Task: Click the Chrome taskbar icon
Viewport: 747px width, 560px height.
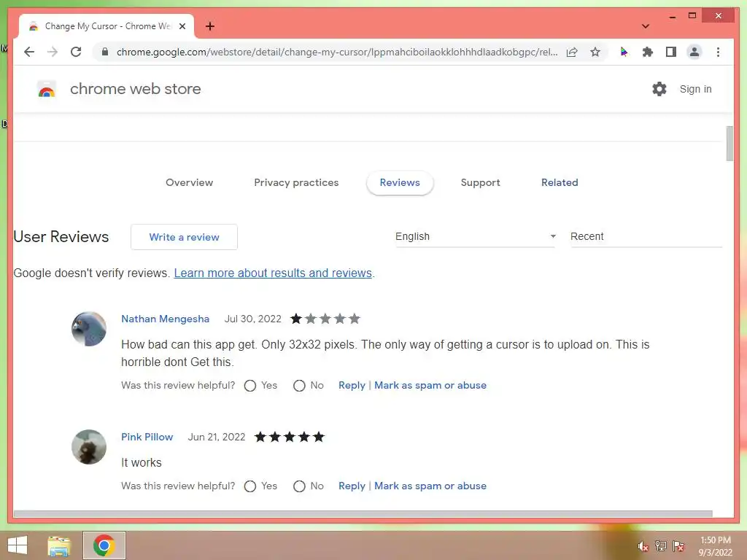Action: click(x=104, y=545)
